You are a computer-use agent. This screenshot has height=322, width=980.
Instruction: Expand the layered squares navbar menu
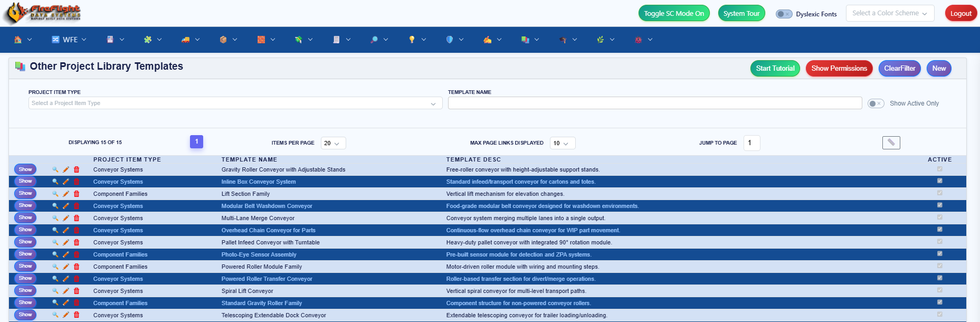coord(530,40)
